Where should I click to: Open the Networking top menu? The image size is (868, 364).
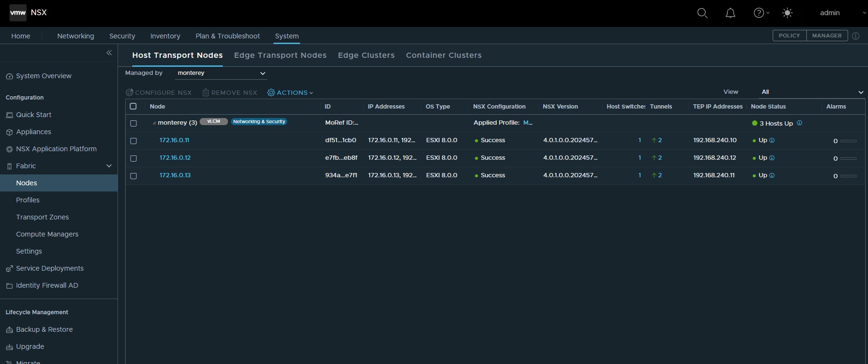pos(75,36)
